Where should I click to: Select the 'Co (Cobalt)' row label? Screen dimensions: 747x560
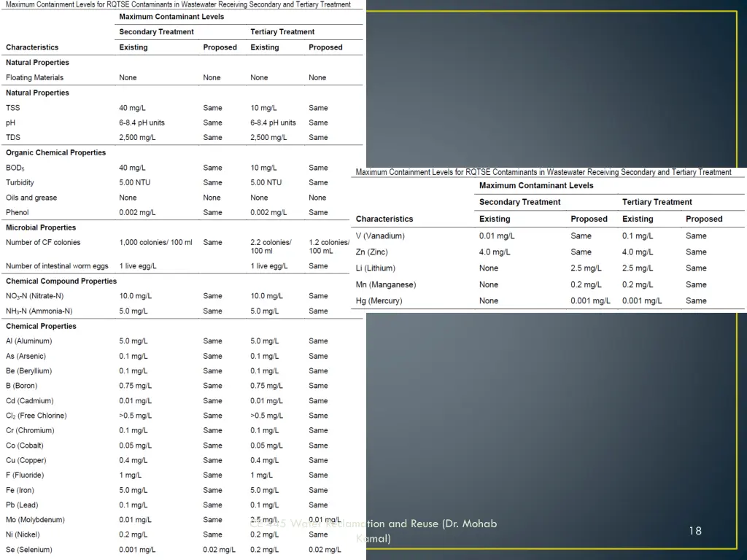(x=24, y=446)
